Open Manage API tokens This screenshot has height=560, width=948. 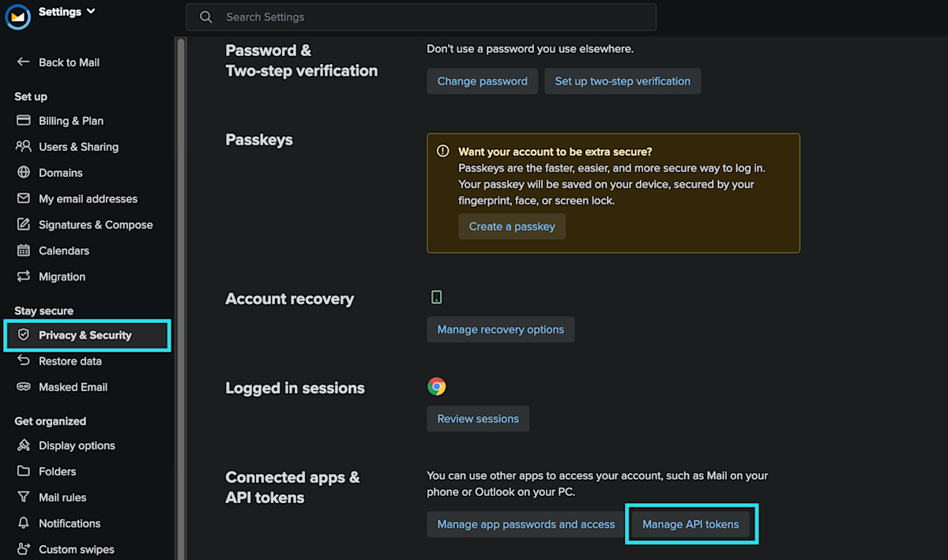coord(690,524)
